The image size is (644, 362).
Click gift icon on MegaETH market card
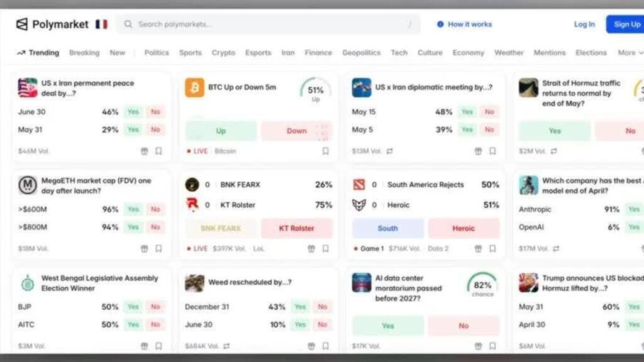point(144,248)
